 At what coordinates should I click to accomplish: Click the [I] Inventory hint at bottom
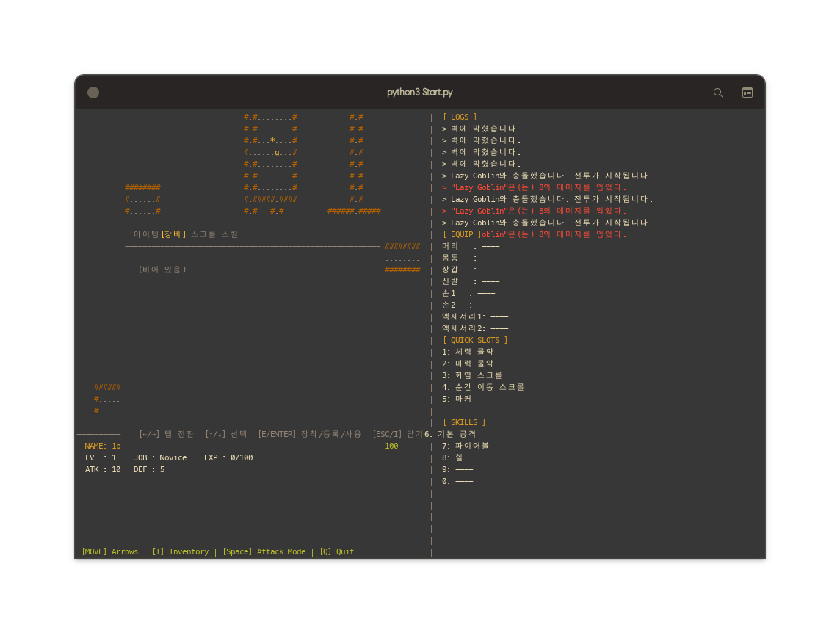tap(180, 551)
